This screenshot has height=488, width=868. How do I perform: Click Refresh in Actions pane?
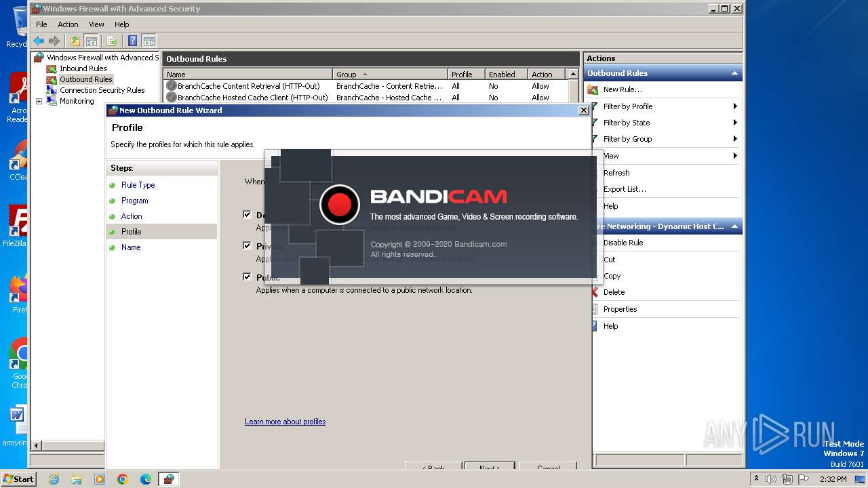(616, 173)
